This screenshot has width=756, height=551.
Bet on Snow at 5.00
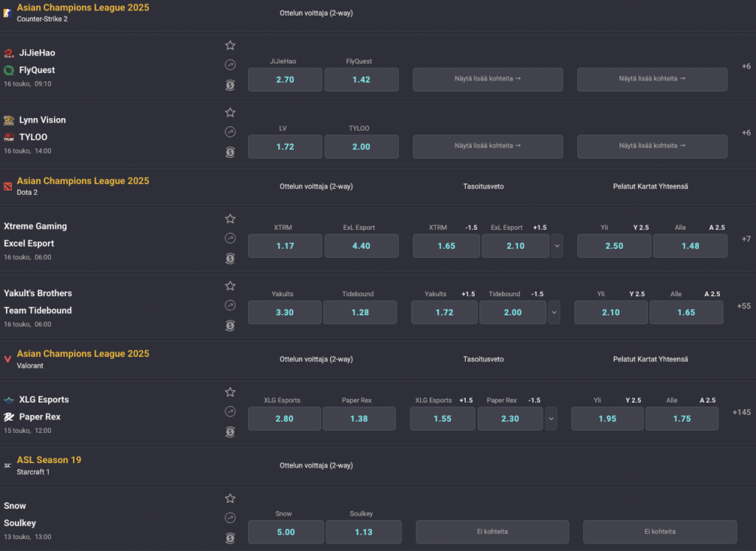(x=286, y=532)
